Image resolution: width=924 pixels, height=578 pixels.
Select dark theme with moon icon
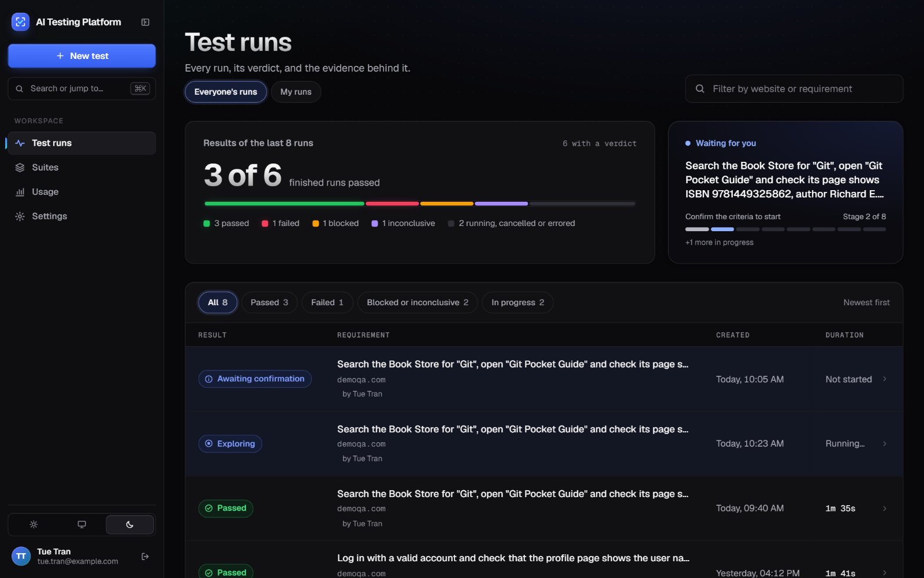tap(130, 525)
